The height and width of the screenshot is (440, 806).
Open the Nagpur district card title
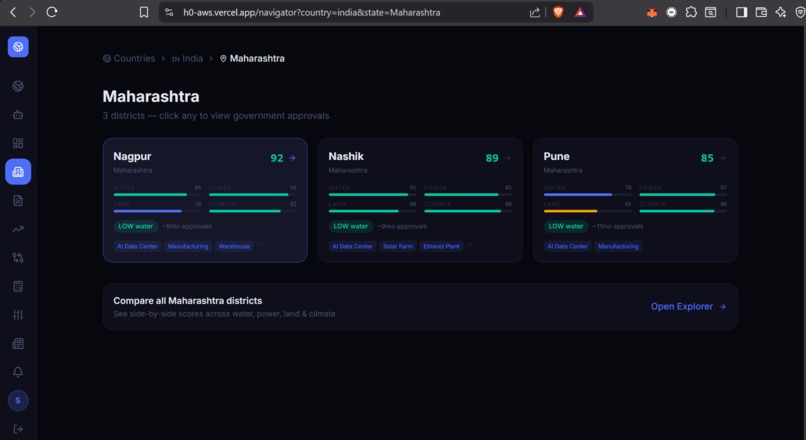132,156
